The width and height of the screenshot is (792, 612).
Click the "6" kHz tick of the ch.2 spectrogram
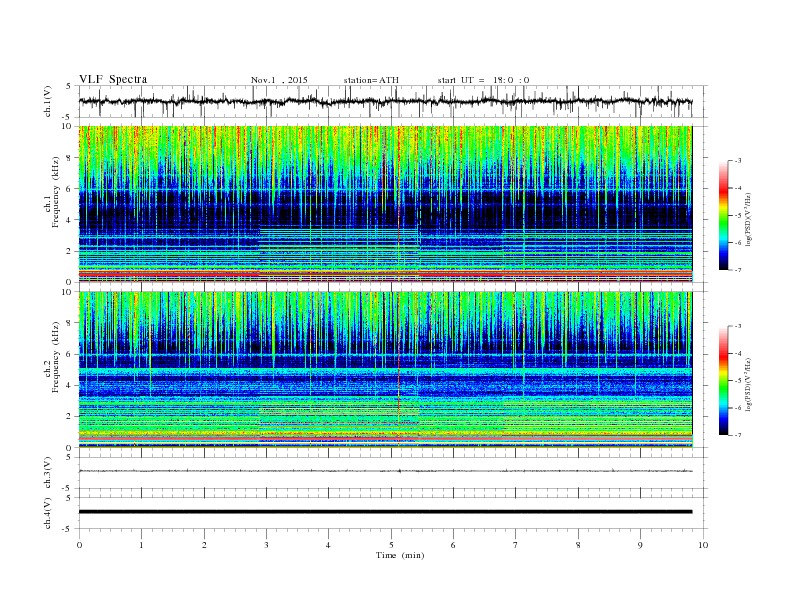coord(69,354)
